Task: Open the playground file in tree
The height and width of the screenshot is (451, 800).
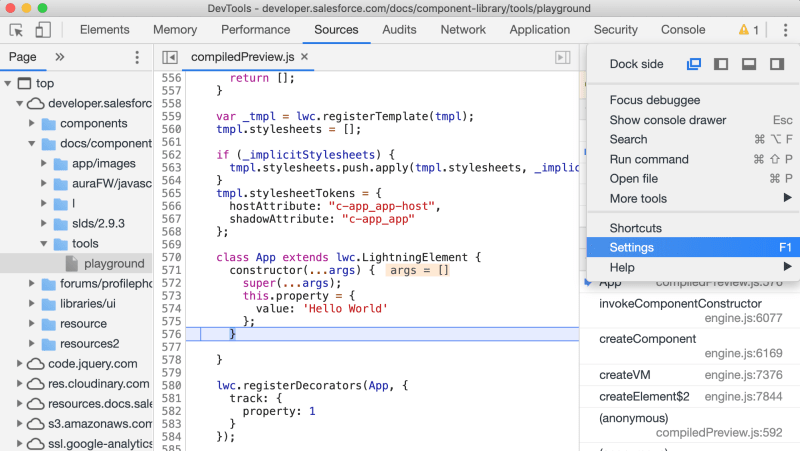Action: (77, 264)
